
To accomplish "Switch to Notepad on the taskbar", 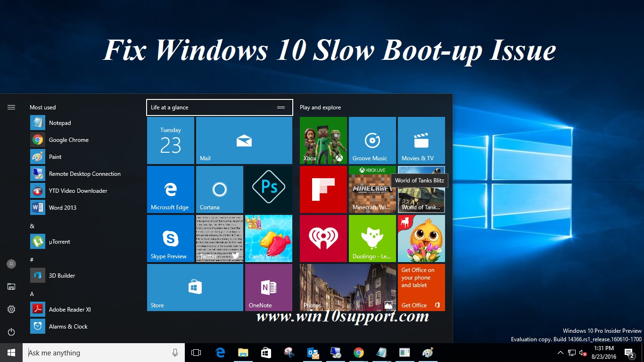I will click(x=382, y=353).
